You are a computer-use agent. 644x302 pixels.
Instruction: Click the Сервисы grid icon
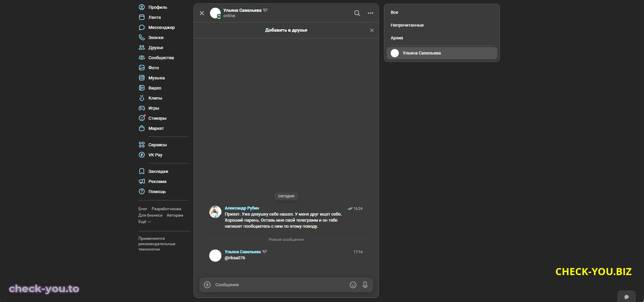[x=142, y=145]
